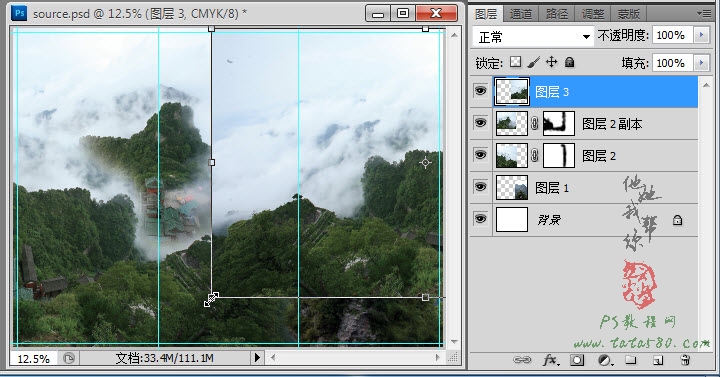
Task: Create new adjustment layer icon
Action: point(605,360)
